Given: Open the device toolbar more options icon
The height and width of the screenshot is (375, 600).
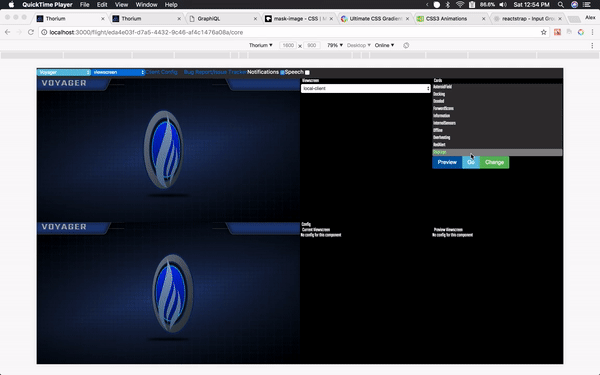Looking at the screenshot, I should coord(592,45).
